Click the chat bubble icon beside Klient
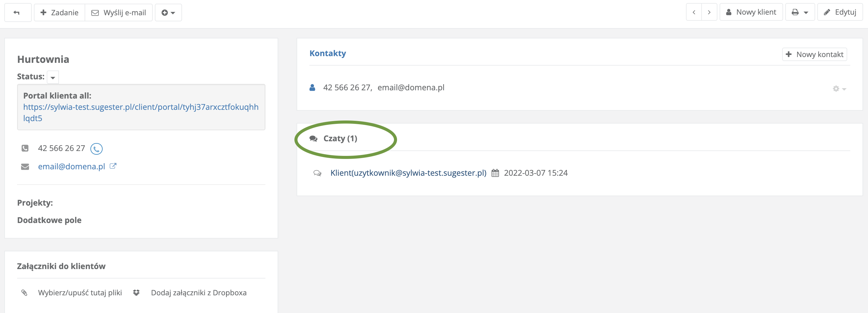 317,173
